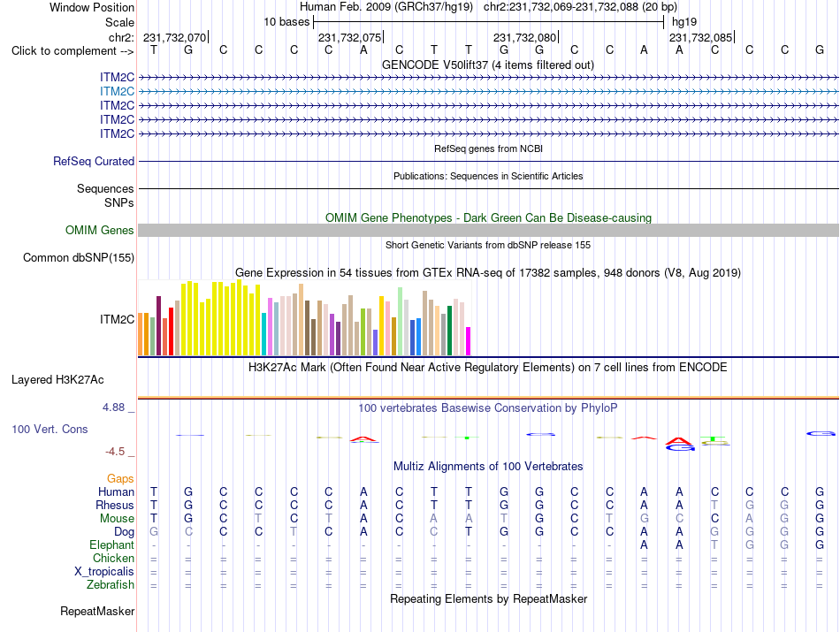Open the Layered H3K27Ac track label
This screenshot has width=840, height=632.
pyautogui.click(x=57, y=380)
